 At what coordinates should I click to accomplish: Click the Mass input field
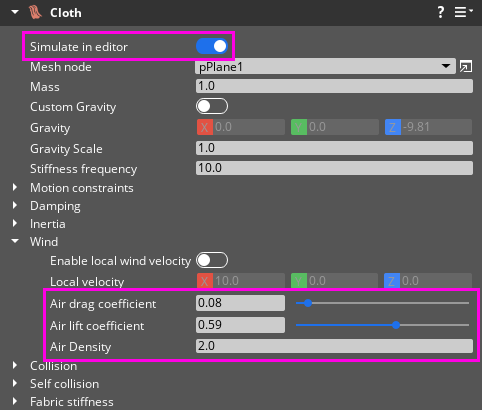[x=334, y=86]
